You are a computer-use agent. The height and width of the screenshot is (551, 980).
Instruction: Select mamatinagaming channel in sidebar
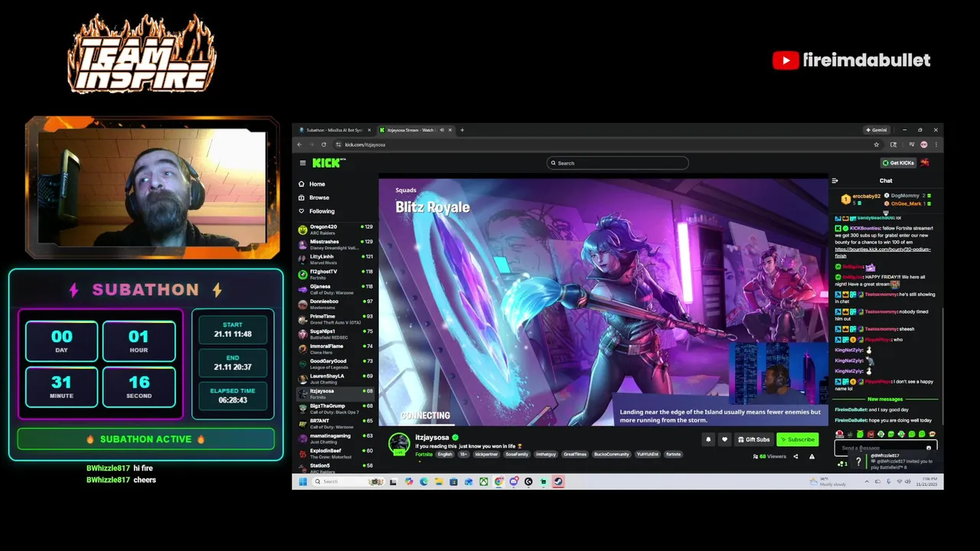(x=335, y=438)
